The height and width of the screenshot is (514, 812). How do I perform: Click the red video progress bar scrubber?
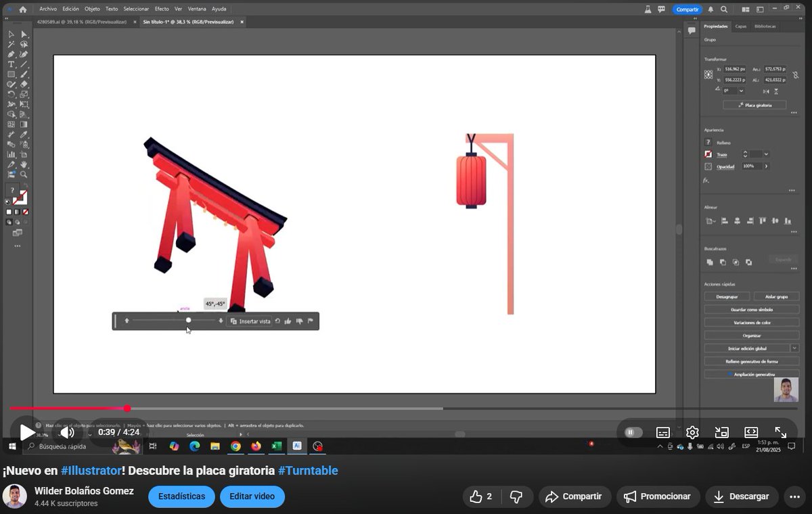[x=127, y=408]
